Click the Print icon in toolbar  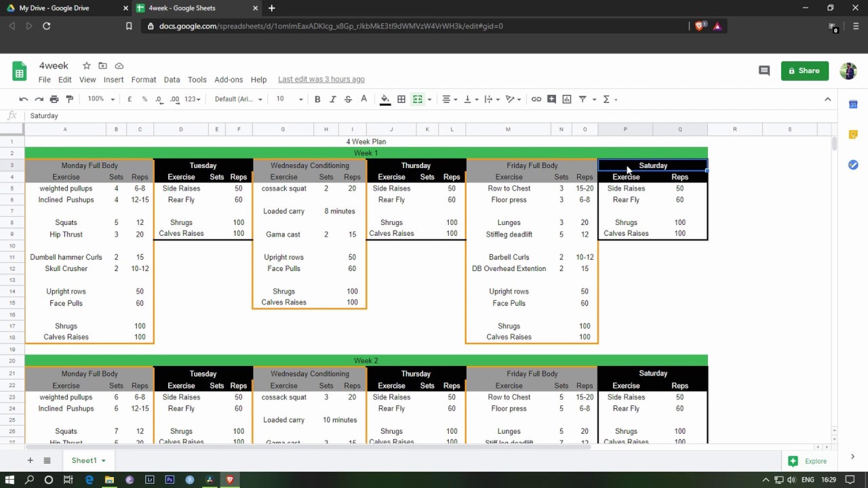pyautogui.click(x=54, y=99)
